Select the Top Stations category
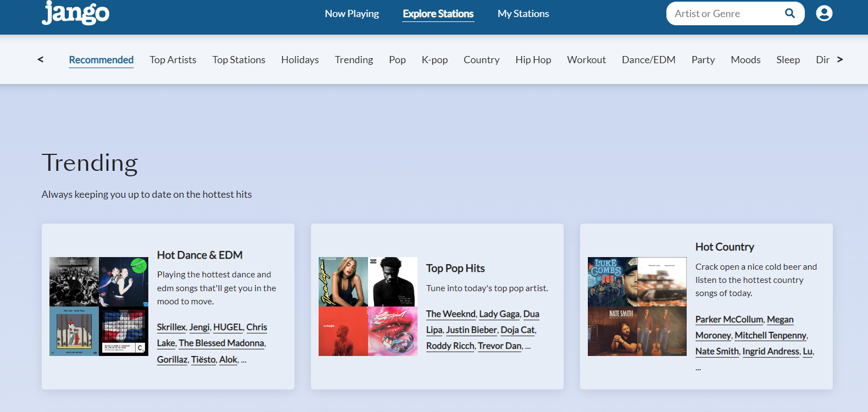The height and width of the screenshot is (412, 868). pos(239,60)
